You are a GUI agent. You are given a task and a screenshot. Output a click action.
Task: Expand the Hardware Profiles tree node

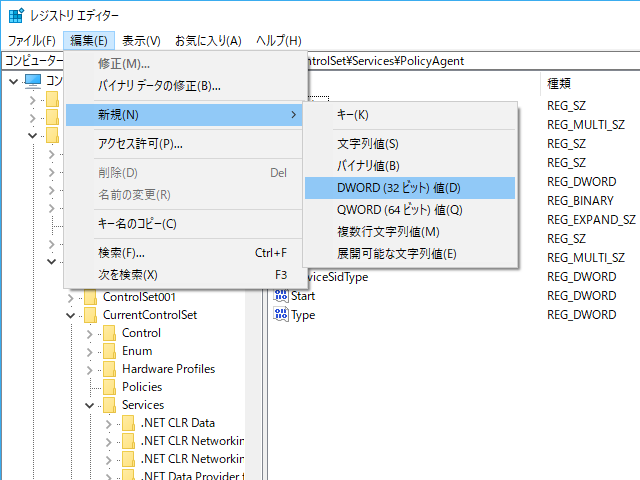point(90,370)
